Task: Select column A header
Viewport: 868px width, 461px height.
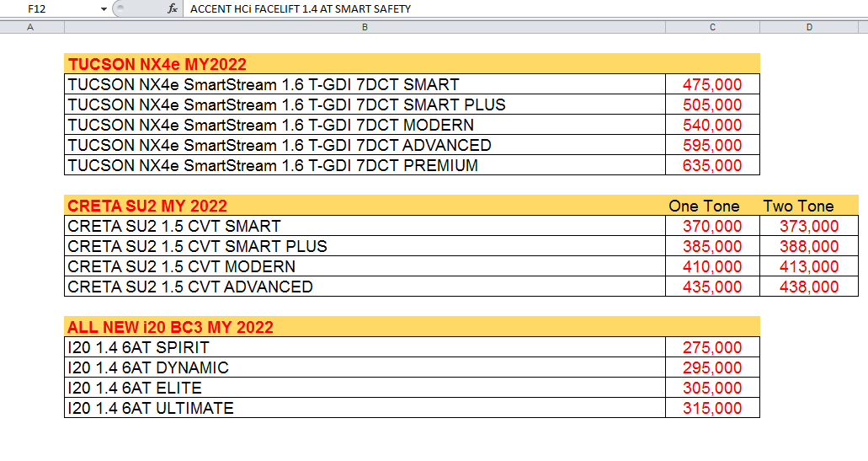Action: (x=30, y=27)
